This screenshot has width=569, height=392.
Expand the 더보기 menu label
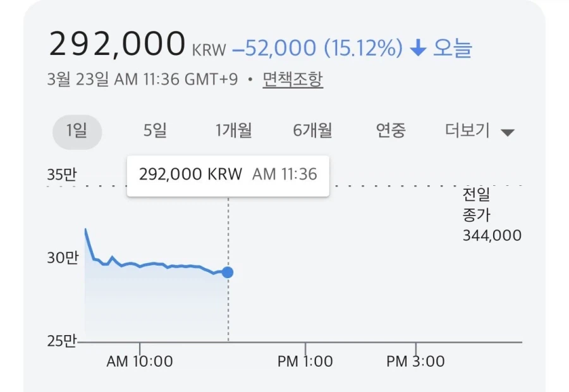click(467, 131)
